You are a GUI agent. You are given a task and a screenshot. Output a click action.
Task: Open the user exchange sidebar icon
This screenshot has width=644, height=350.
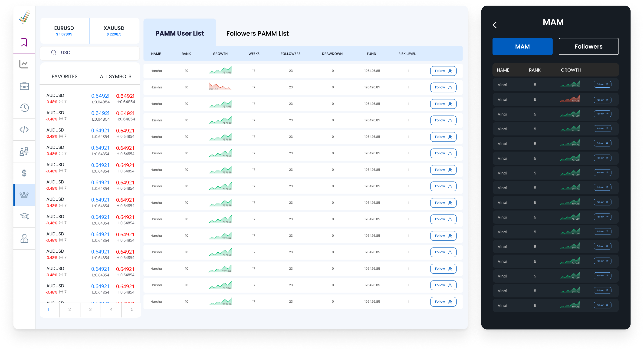(x=24, y=151)
